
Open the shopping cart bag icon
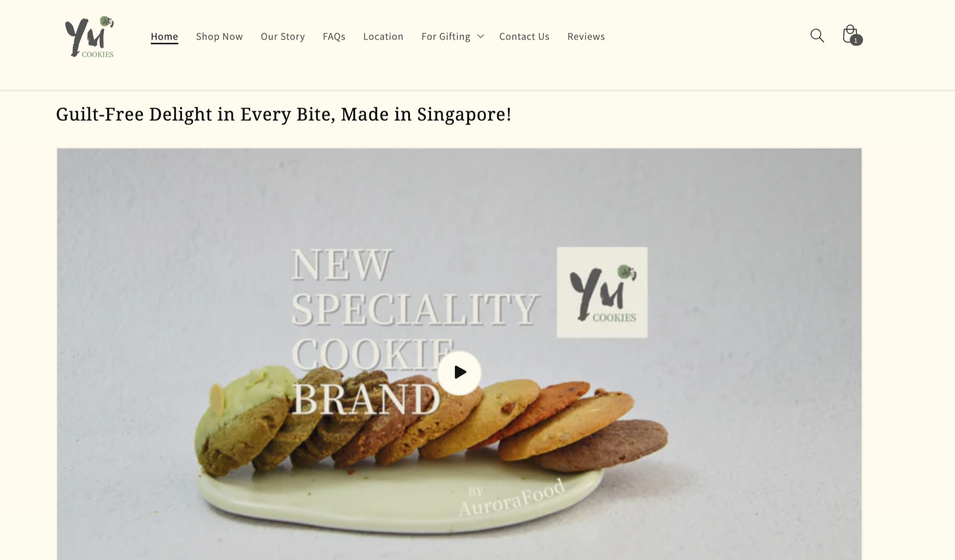point(850,35)
